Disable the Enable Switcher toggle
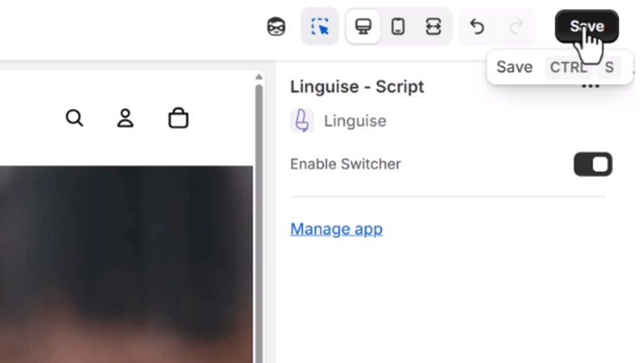644x363 pixels. pyautogui.click(x=593, y=164)
